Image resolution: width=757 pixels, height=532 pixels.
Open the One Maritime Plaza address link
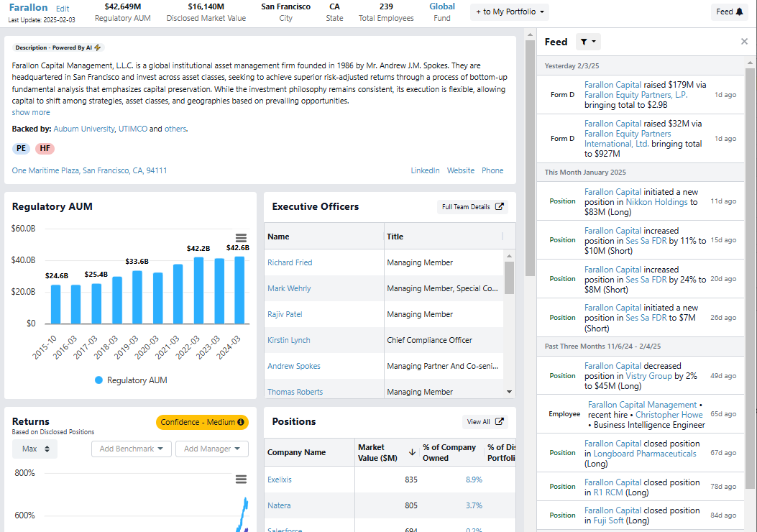click(89, 170)
